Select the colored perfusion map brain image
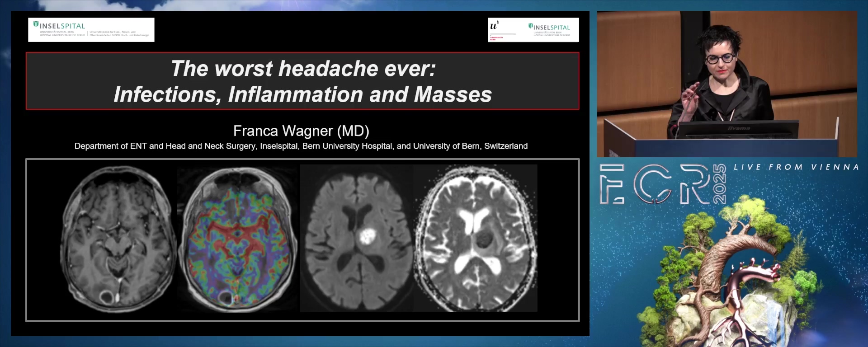The width and height of the screenshot is (868, 347). click(x=237, y=239)
